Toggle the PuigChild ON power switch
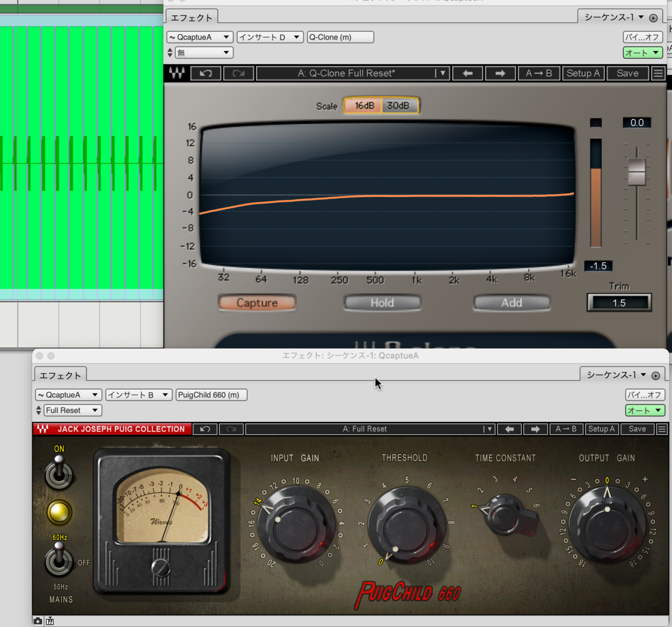Viewport: 672px width, 627px height. [x=59, y=472]
